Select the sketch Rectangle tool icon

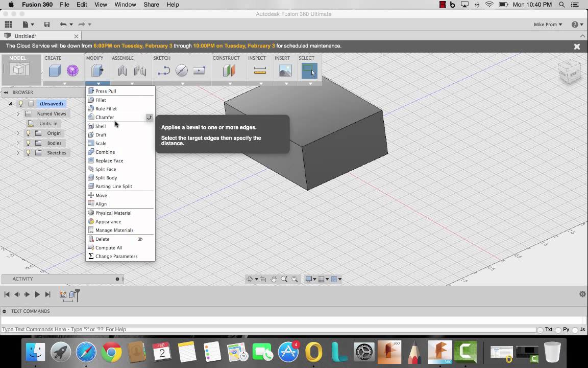click(199, 70)
